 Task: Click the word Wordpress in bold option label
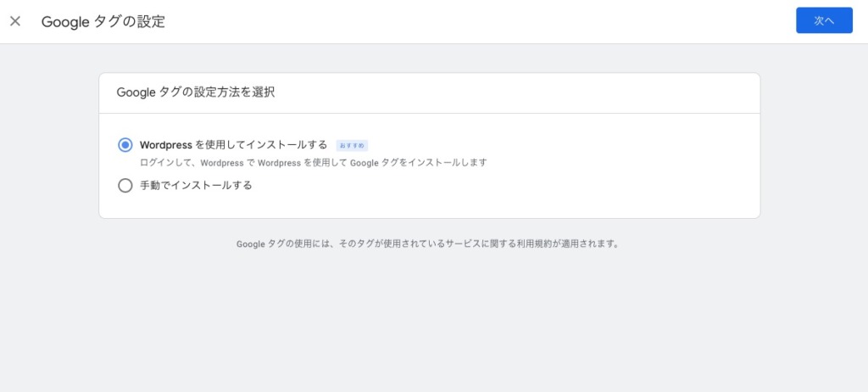tap(166, 145)
